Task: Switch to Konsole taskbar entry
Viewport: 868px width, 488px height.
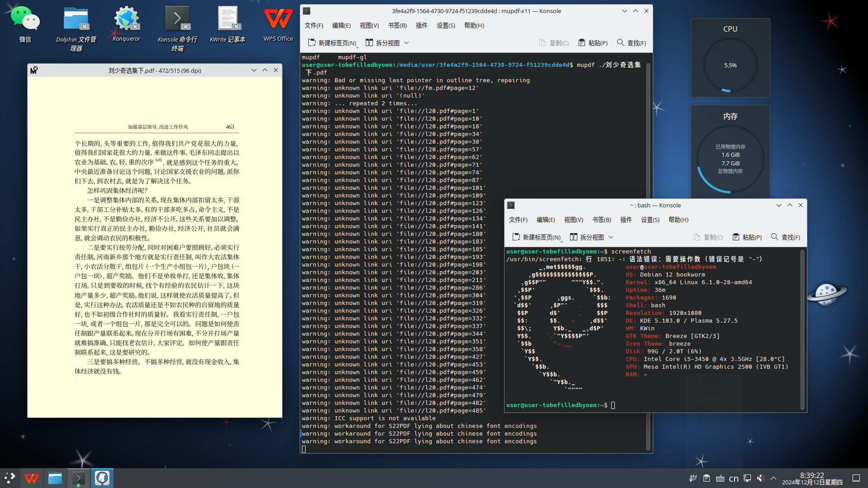Action: (79, 478)
